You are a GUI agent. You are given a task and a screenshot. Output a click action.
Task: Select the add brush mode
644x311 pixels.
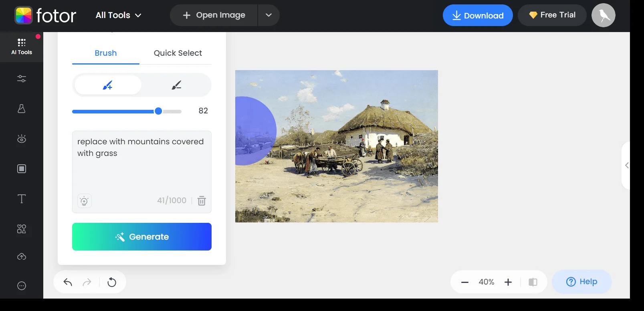[108, 85]
